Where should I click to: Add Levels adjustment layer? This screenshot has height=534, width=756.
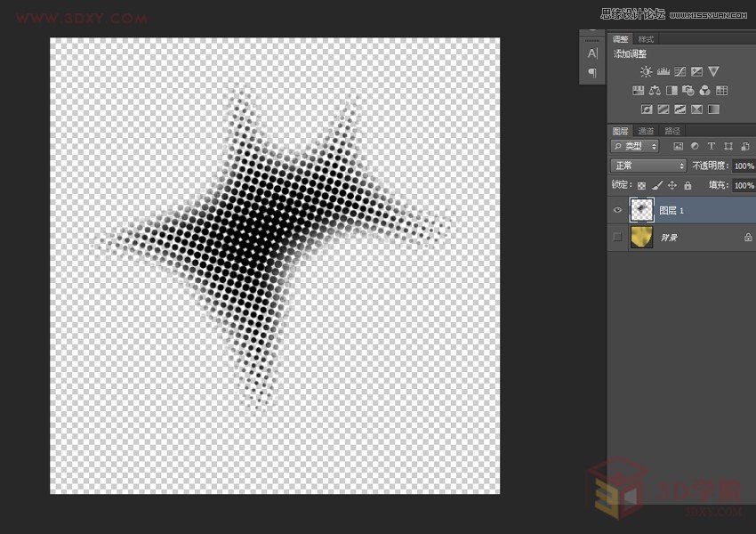[x=664, y=72]
